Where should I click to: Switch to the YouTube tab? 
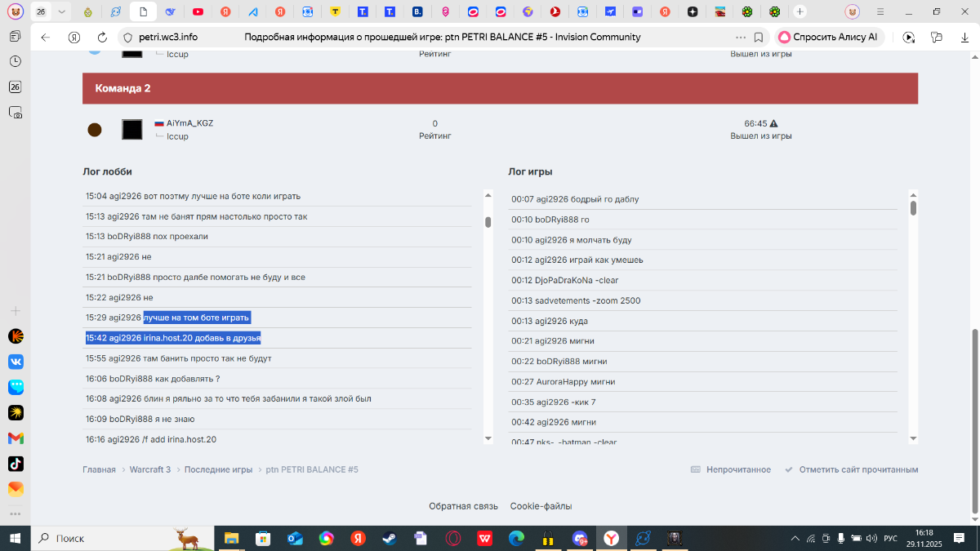coord(198,11)
